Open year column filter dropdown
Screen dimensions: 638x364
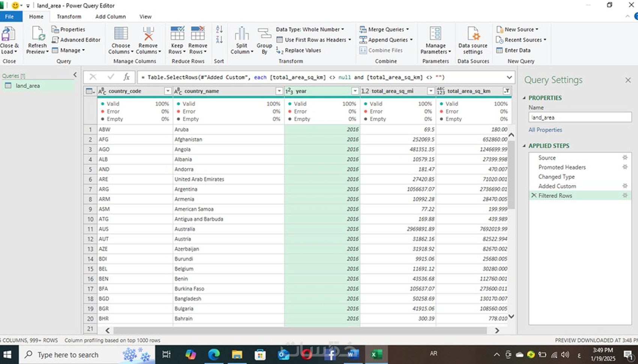coord(355,91)
